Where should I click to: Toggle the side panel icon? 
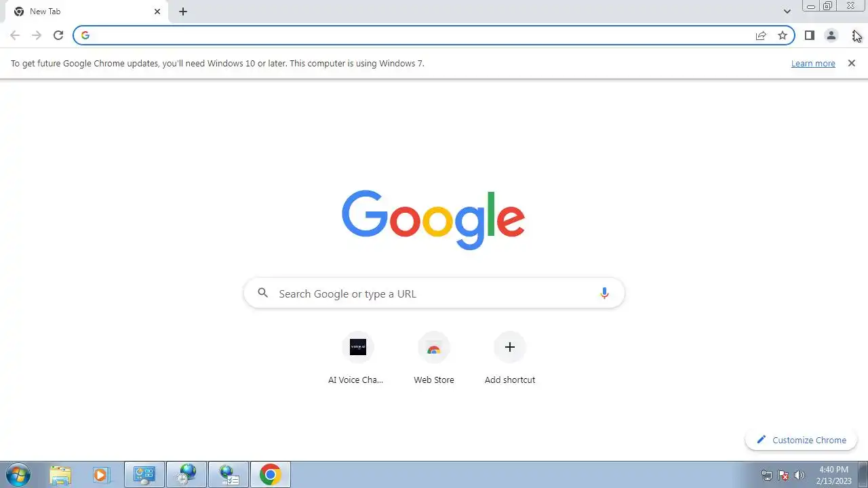click(x=809, y=35)
